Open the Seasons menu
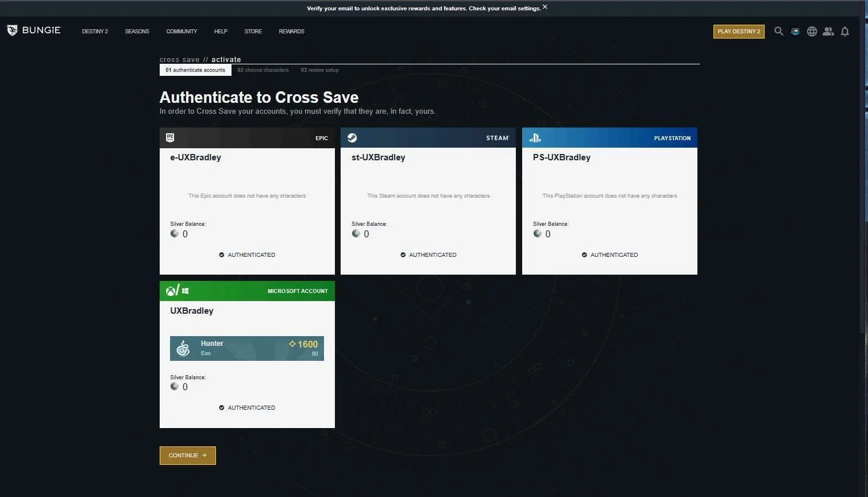868x497 pixels. [x=137, y=32]
